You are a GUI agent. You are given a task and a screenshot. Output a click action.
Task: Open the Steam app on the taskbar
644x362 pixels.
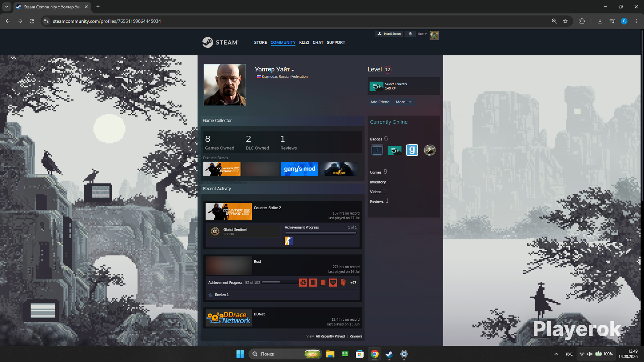click(389, 354)
